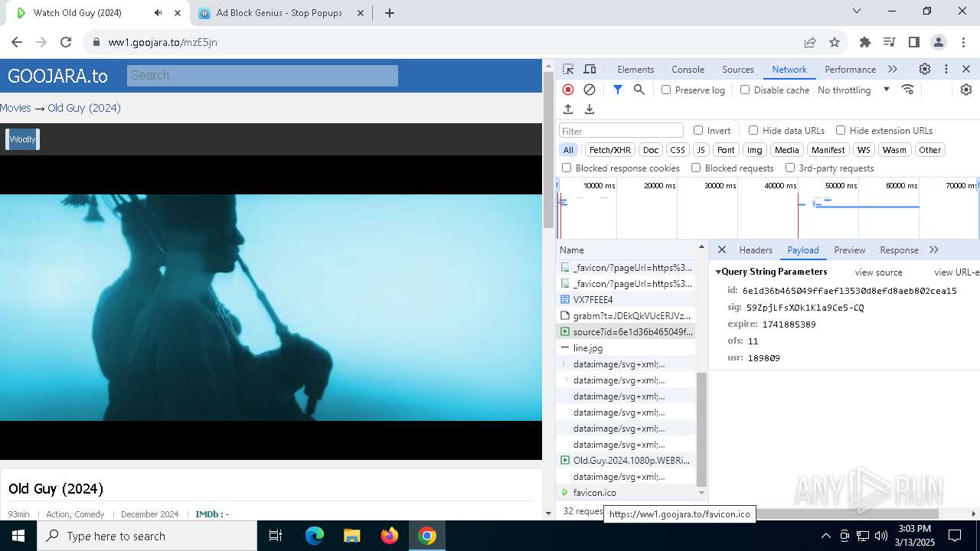Click the Goojara search box
The width and height of the screenshot is (980, 551).
pos(263,75)
